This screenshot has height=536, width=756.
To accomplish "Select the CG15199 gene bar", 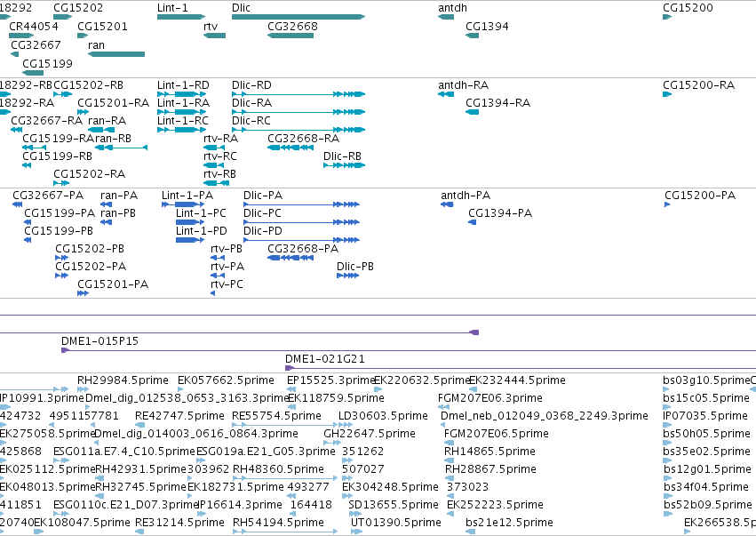I will tap(33, 73).
